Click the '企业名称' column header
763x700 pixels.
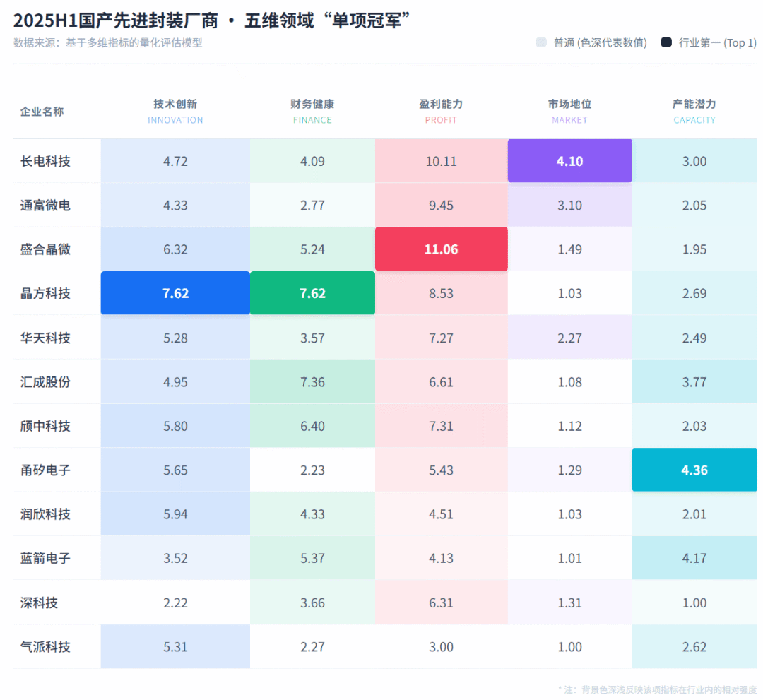(42, 112)
